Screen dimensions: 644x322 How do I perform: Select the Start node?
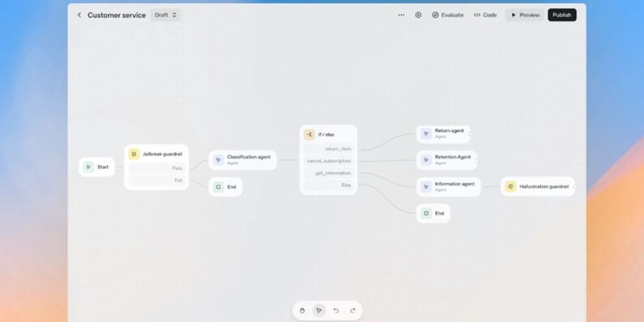coord(97,167)
